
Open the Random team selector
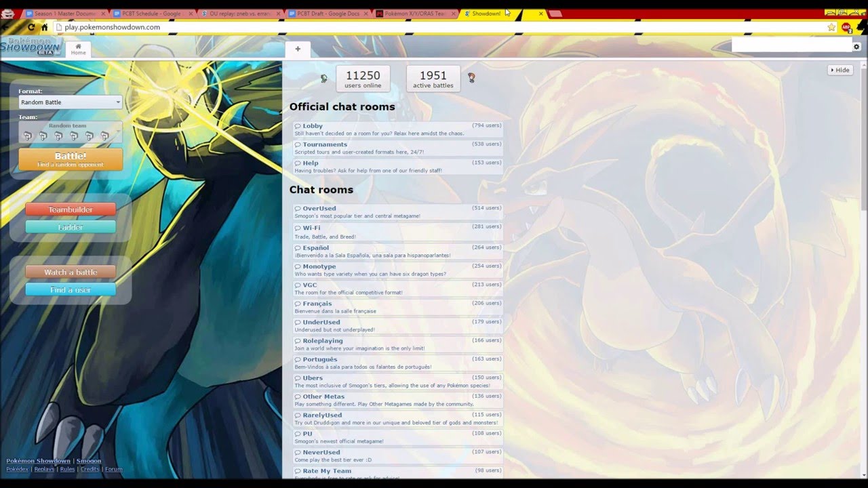point(71,132)
